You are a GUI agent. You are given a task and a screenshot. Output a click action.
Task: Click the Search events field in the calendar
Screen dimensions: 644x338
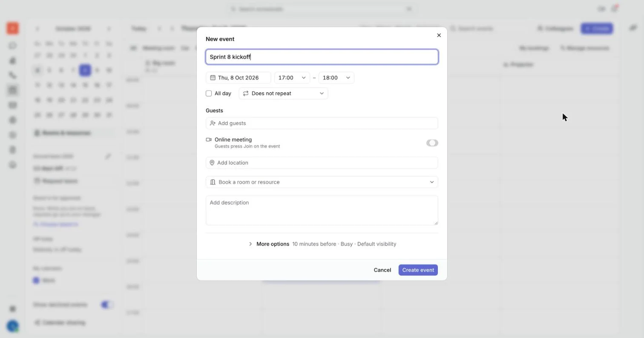coord(486,29)
